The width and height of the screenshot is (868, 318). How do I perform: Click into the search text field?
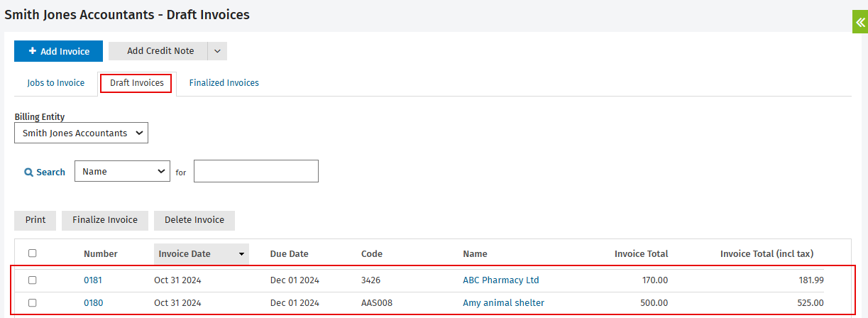[256, 171]
